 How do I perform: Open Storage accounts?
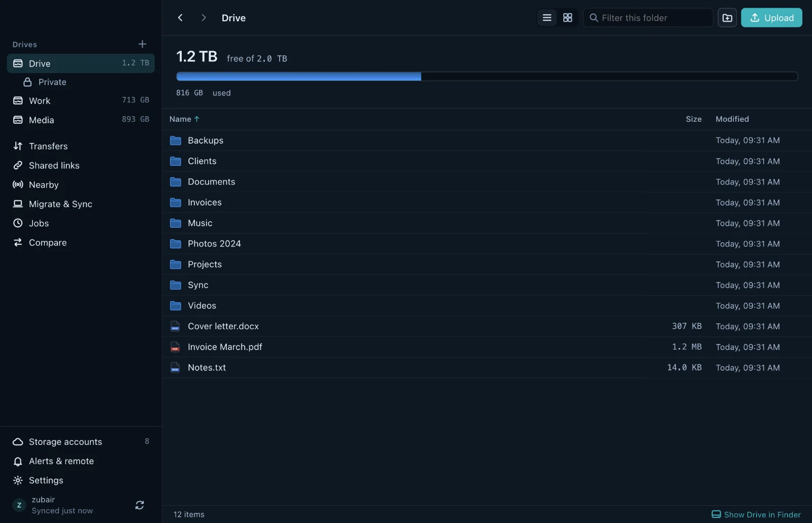point(81,442)
